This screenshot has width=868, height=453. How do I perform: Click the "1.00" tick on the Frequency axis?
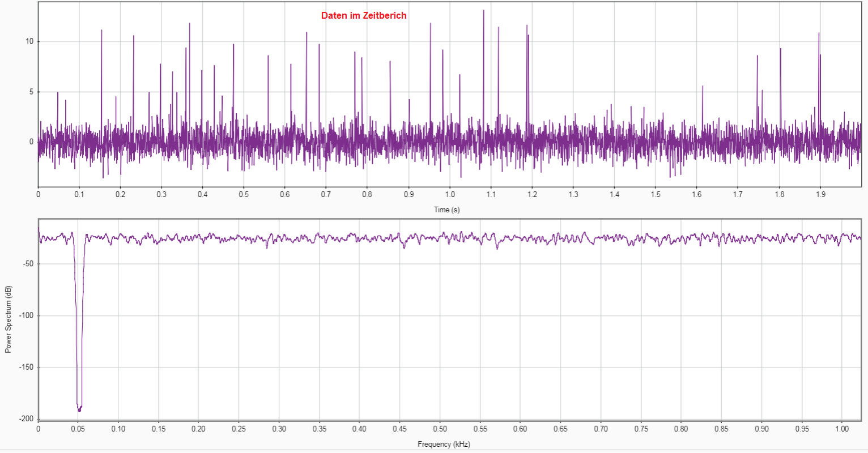(842, 429)
